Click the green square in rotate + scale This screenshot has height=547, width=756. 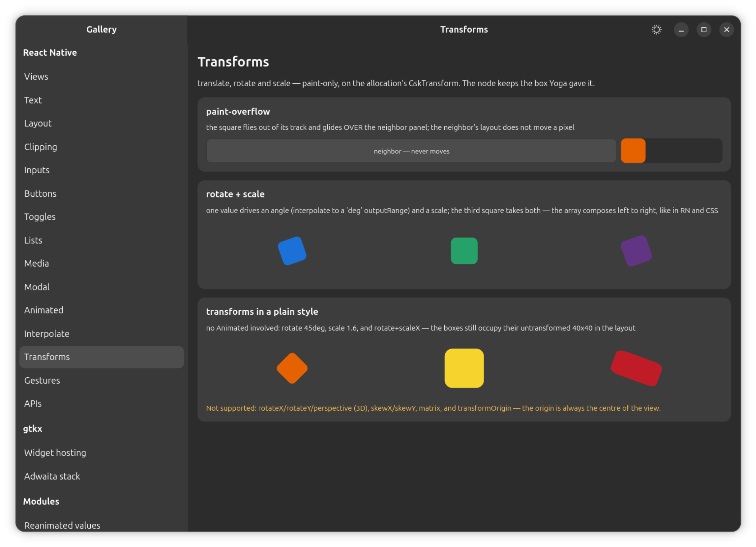(x=464, y=251)
